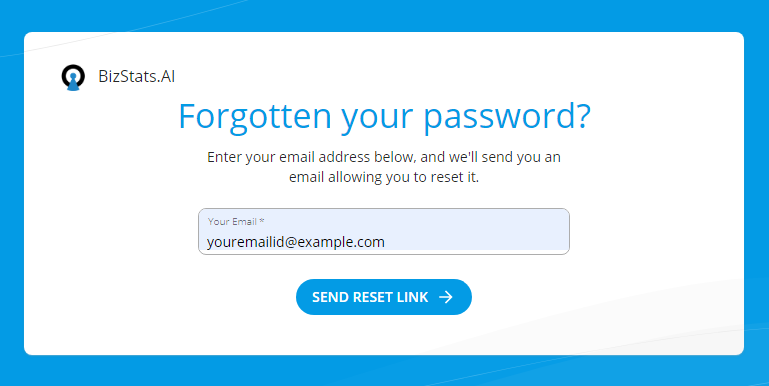Click the arrow icon in reset button
The height and width of the screenshot is (386, 769).
coord(445,297)
